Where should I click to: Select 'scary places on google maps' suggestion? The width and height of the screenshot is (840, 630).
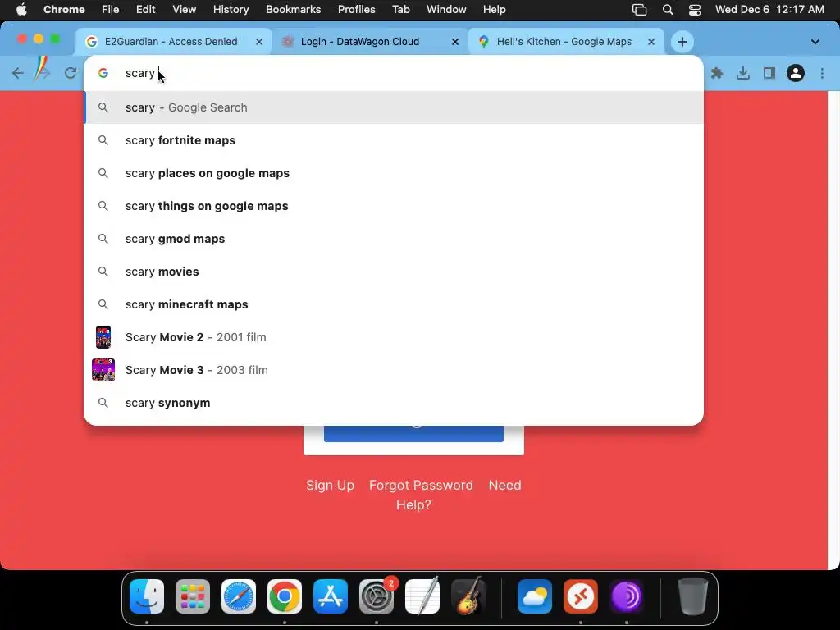click(393, 173)
